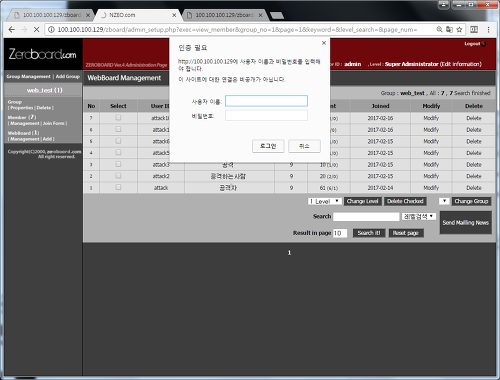
Task: Tick the checkbox for member attack
Action: [118, 187]
